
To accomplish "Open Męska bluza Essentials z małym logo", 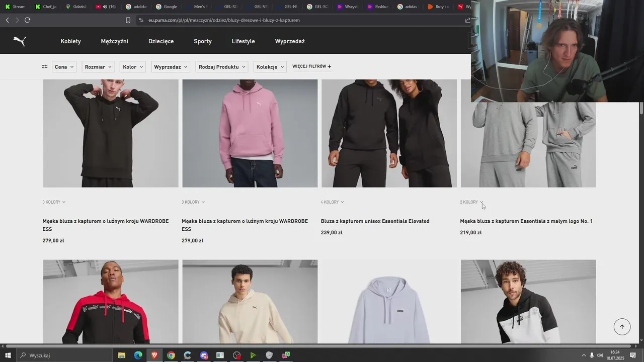I will 526,221.
